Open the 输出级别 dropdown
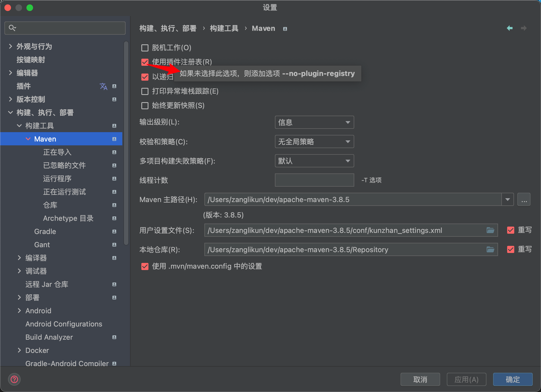The width and height of the screenshot is (541, 392). (x=314, y=122)
